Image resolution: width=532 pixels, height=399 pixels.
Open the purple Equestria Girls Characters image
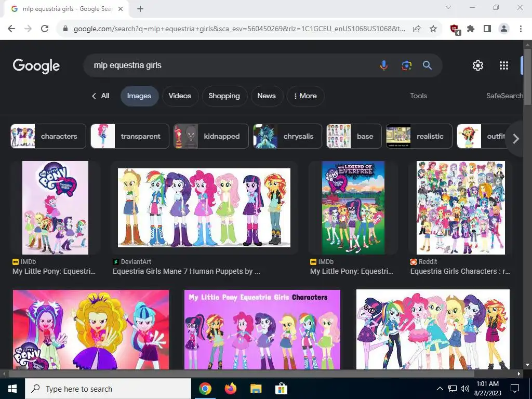pos(262,329)
